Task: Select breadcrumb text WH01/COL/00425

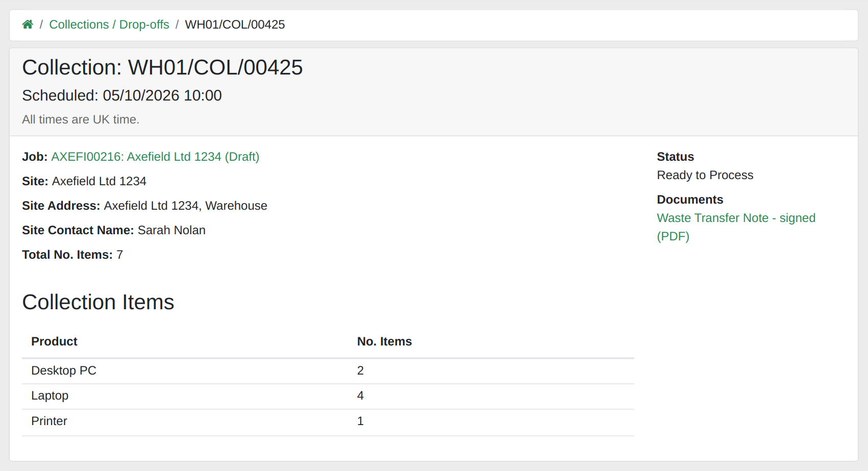Action: 235,24
